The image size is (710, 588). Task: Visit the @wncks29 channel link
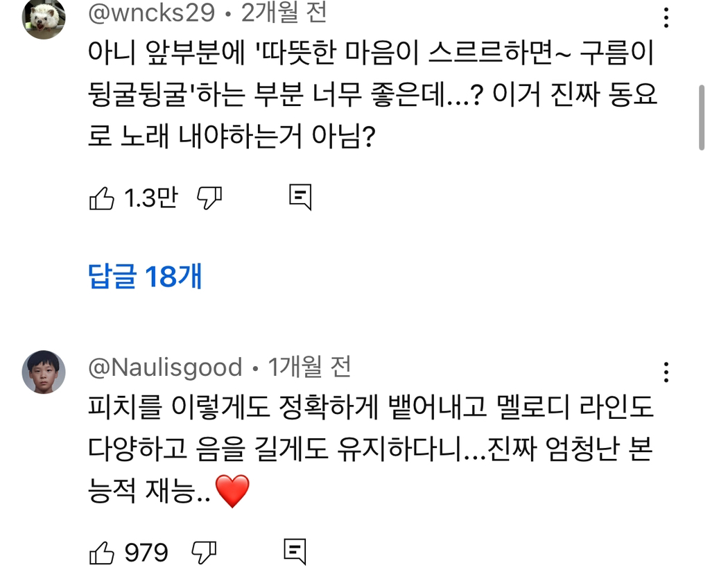152,12
